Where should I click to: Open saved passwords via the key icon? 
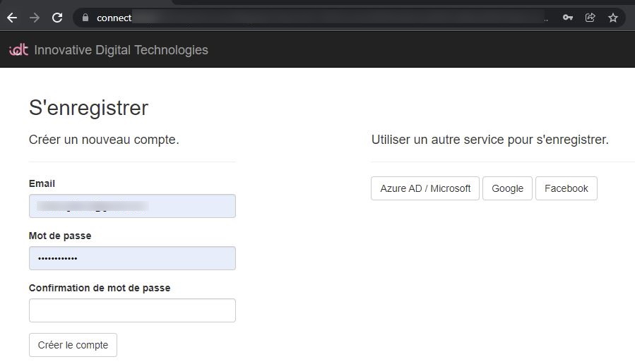(567, 18)
